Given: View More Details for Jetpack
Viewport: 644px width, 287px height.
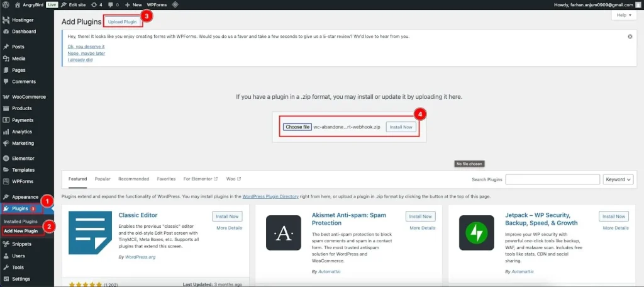Looking at the screenshot, I should (616, 228).
